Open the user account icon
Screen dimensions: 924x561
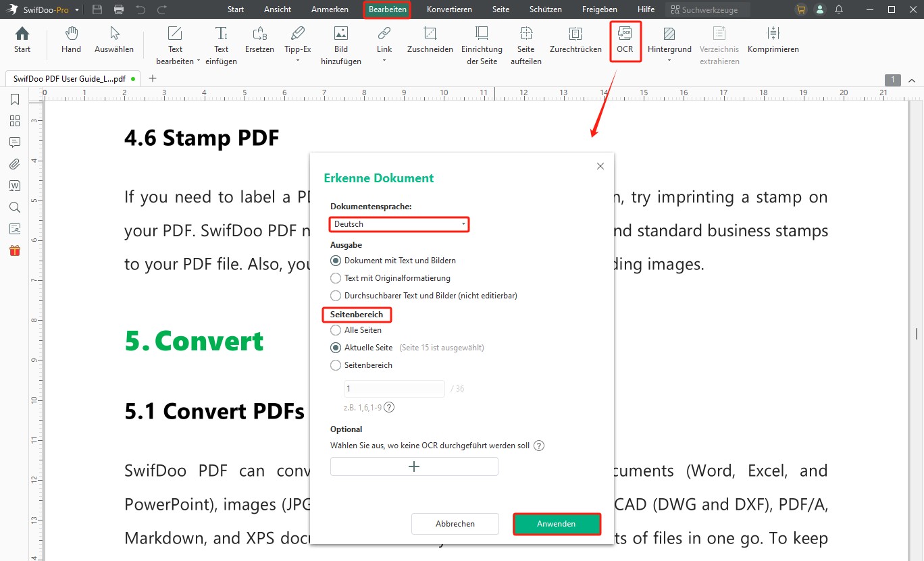pyautogui.click(x=820, y=9)
